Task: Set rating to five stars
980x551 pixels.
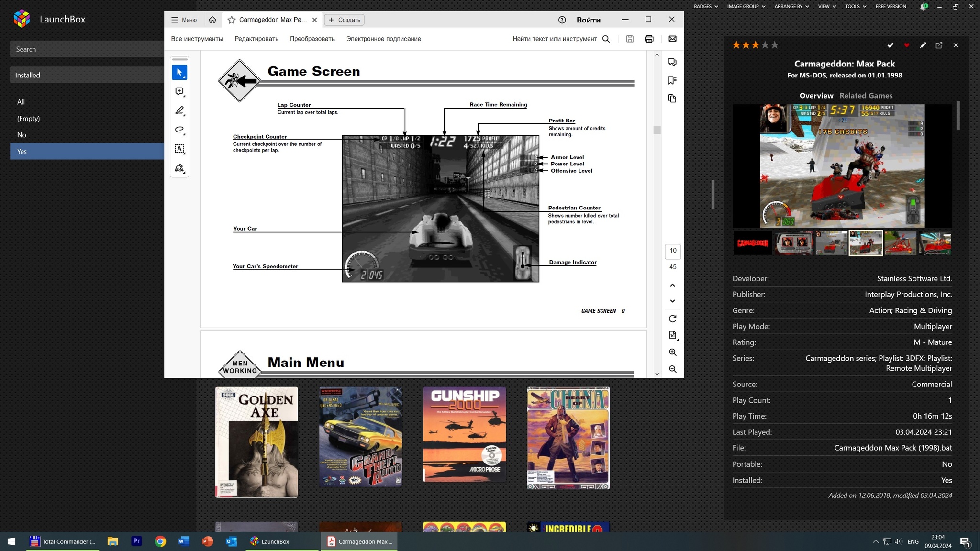Action: [775, 45]
